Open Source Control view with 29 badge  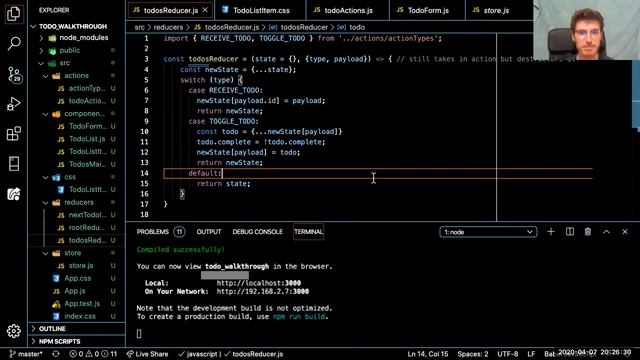pos(14,74)
